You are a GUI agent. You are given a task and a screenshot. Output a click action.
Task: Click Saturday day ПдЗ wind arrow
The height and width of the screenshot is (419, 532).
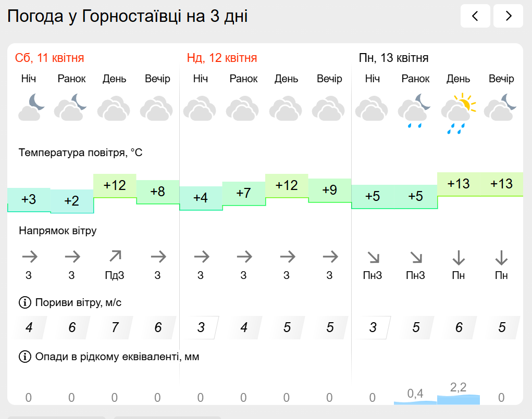pos(115,256)
